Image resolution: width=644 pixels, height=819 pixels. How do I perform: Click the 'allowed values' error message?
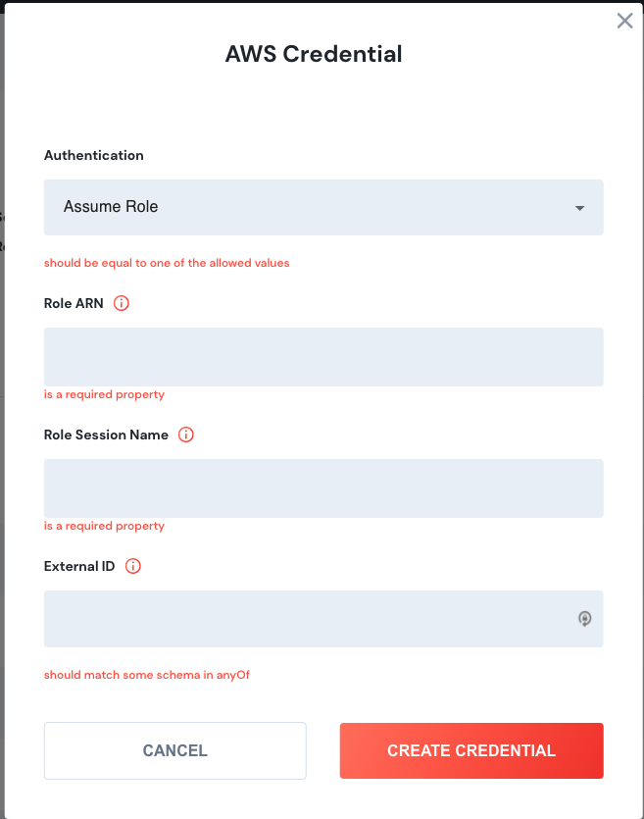167,263
